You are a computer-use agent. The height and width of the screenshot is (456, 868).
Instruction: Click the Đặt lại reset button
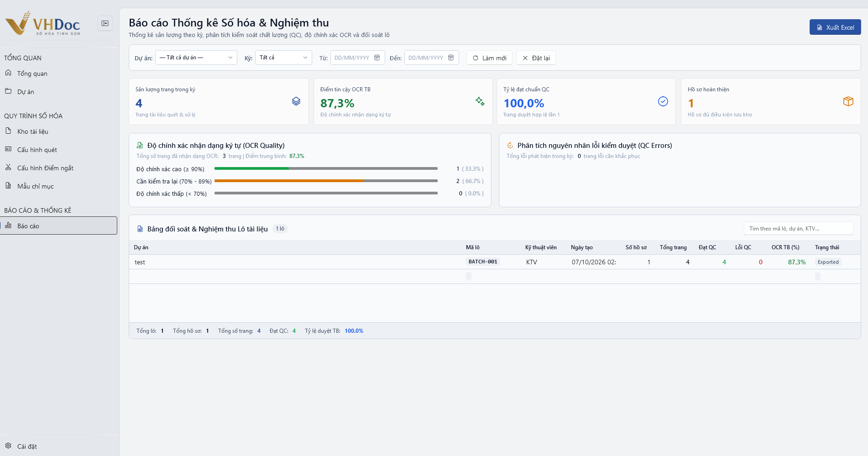(x=536, y=58)
